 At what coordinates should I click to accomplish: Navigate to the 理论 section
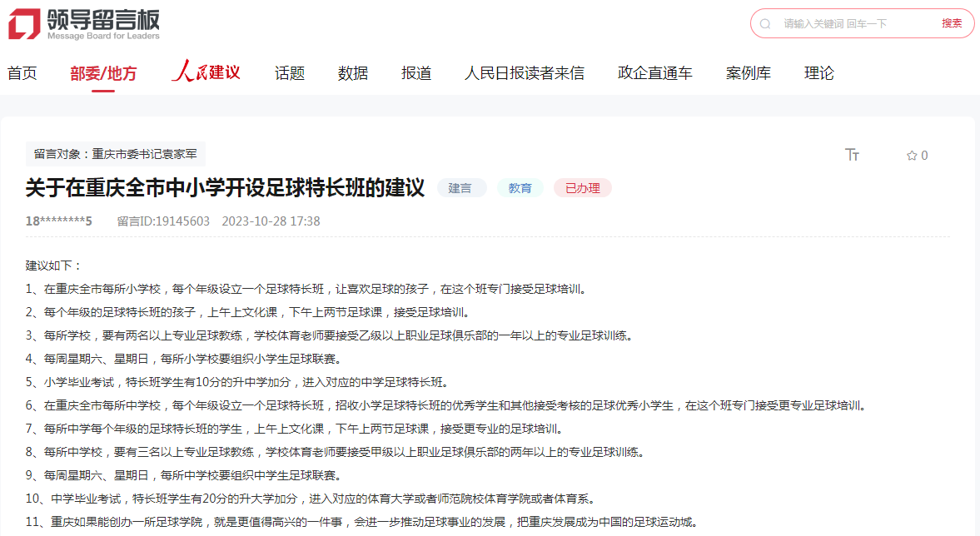pos(819,72)
